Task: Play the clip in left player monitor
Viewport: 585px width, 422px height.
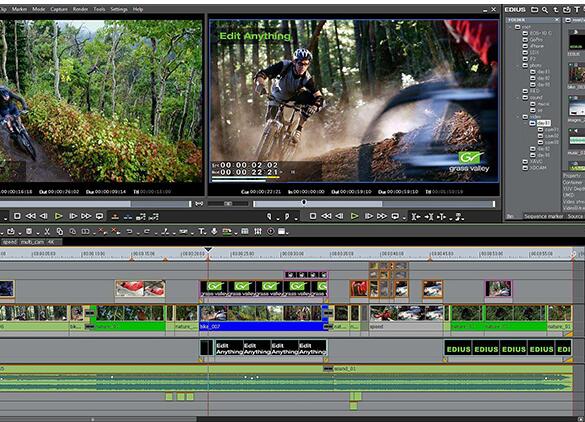Action: point(59,216)
